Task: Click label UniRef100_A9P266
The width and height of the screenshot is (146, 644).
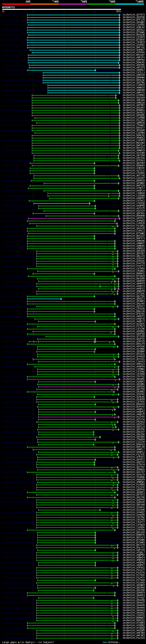Action: pyautogui.click(x=134, y=100)
